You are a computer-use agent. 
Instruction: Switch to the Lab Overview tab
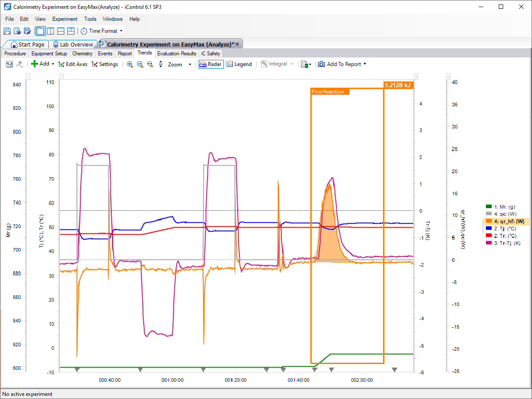[x=73, y=44]
